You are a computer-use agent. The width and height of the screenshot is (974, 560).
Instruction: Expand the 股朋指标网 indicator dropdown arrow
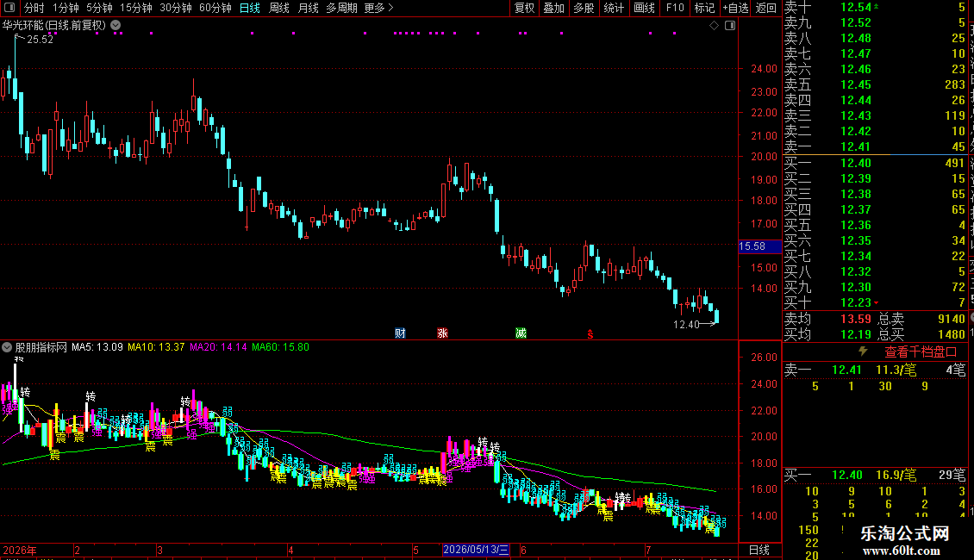tap(7, 347)
